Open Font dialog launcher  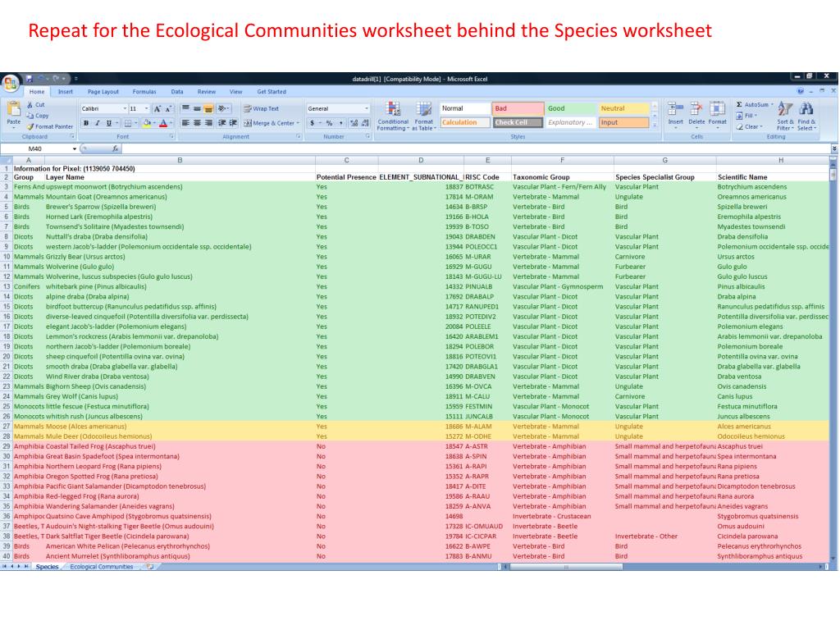[172, 137]
